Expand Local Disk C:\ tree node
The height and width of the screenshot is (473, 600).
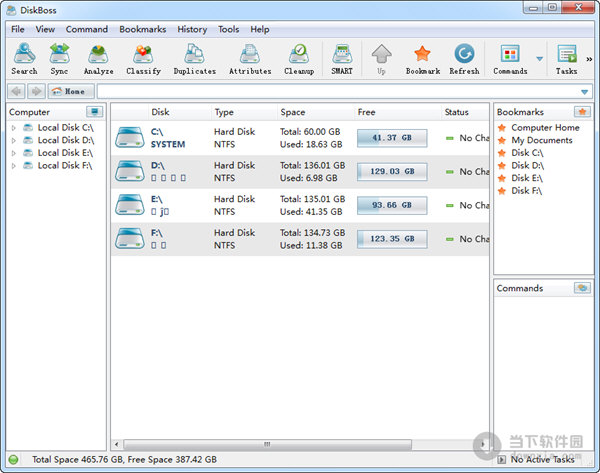pos(13,128)
